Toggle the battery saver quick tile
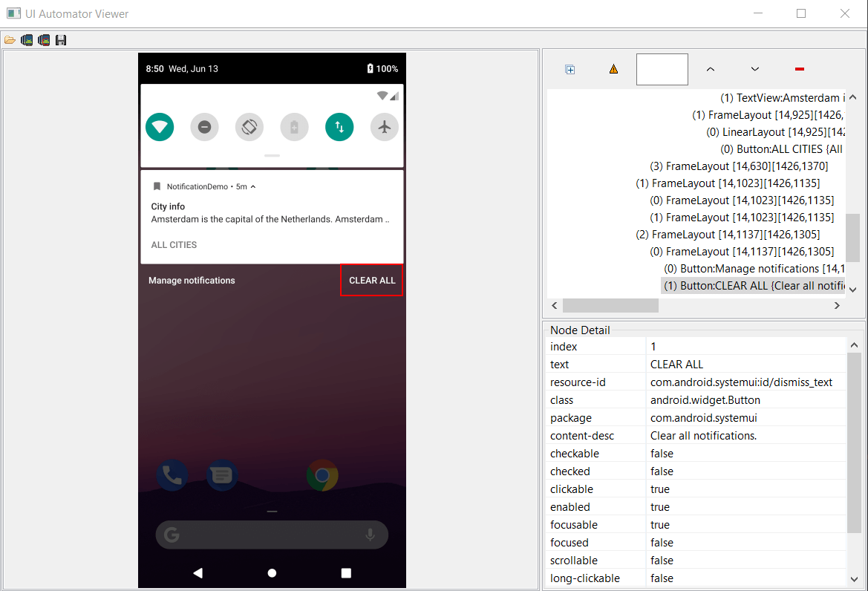Viewport: 868px width, 591px height. coord(295,127)
